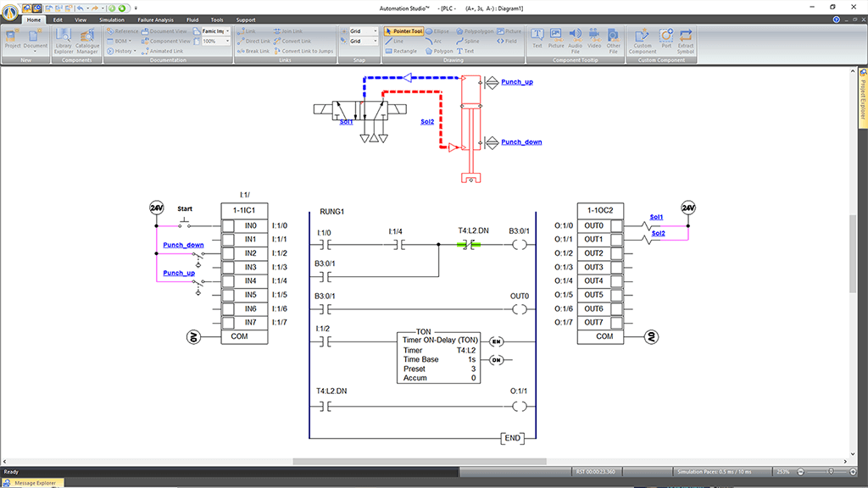Click the Extract Symbol icon
Image resolution: width=868 pixels, height=488 pixels.
686,39
